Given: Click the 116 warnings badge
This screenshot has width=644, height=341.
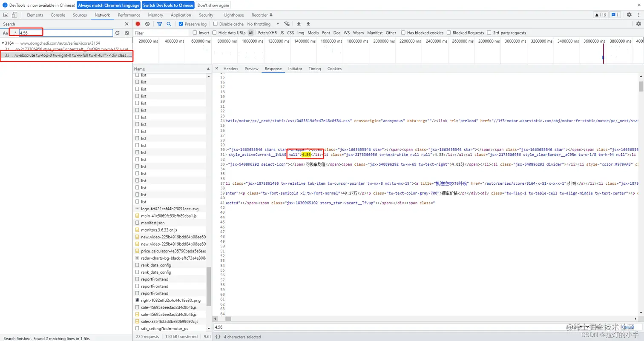Looking at the screenshot, I should pos(600,15).
